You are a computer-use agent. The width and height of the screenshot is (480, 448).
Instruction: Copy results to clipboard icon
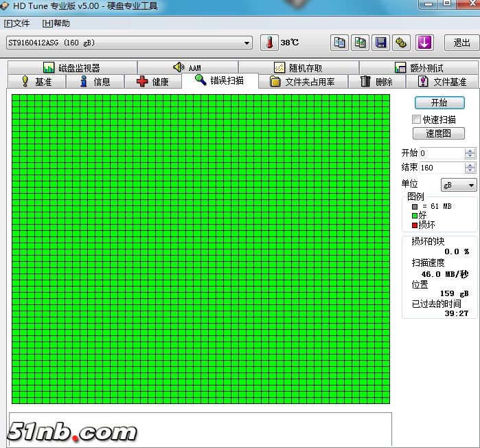coord(339,43)
